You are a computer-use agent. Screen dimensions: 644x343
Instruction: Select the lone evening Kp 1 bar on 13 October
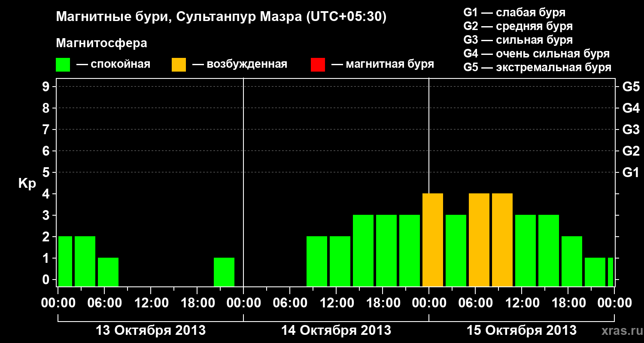click(x=224, y=272)
